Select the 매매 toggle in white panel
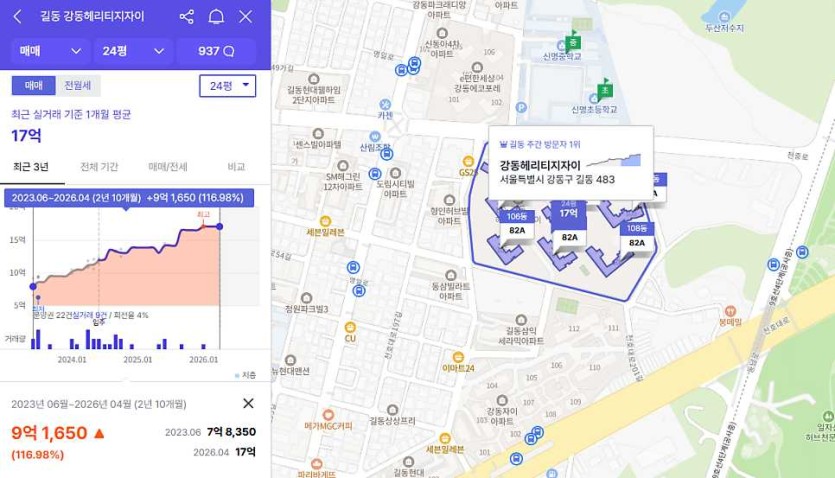The height and width of the screenshot is (478, 835). coord(33,86)
